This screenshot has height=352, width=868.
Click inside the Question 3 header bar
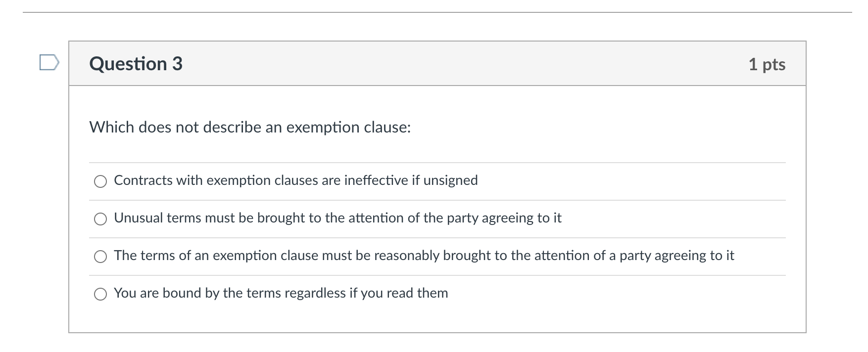(445, 63)
